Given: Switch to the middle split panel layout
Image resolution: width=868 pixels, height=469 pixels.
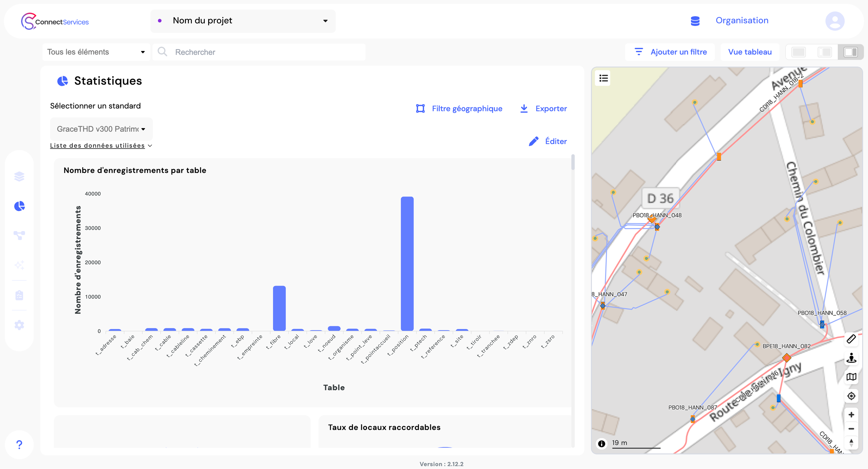Looking at the screenshot, I should [824, 52].
